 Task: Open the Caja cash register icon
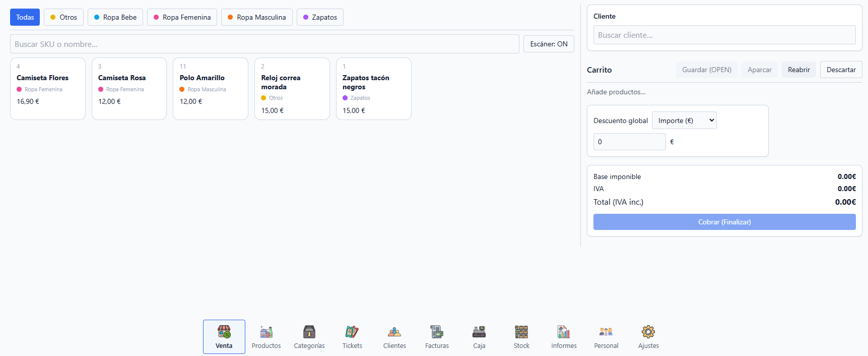pyautogui.click(x=479, y=332)
